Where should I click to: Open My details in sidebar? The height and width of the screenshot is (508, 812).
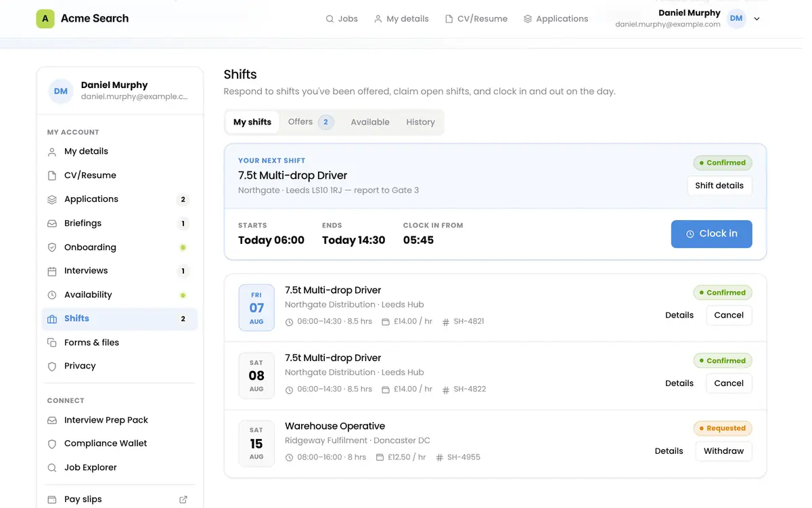point(119,152)
